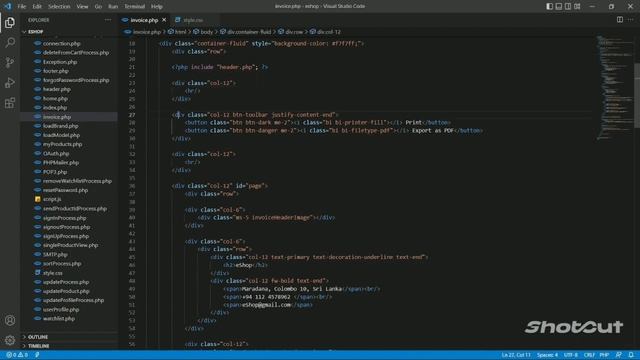Screen dimensions: 640x360
Task: Click line number 27 in gutter
Action: (x=132, y=115)
